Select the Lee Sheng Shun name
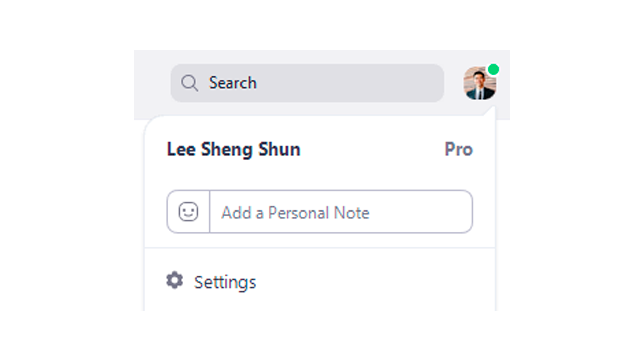 (x=233, y=149)
